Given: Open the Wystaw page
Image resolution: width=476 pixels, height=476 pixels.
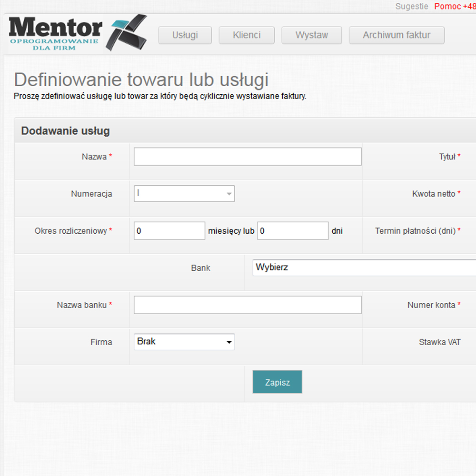Looking at the screenshot, I should pyautogui.click(x=311, y=35).
